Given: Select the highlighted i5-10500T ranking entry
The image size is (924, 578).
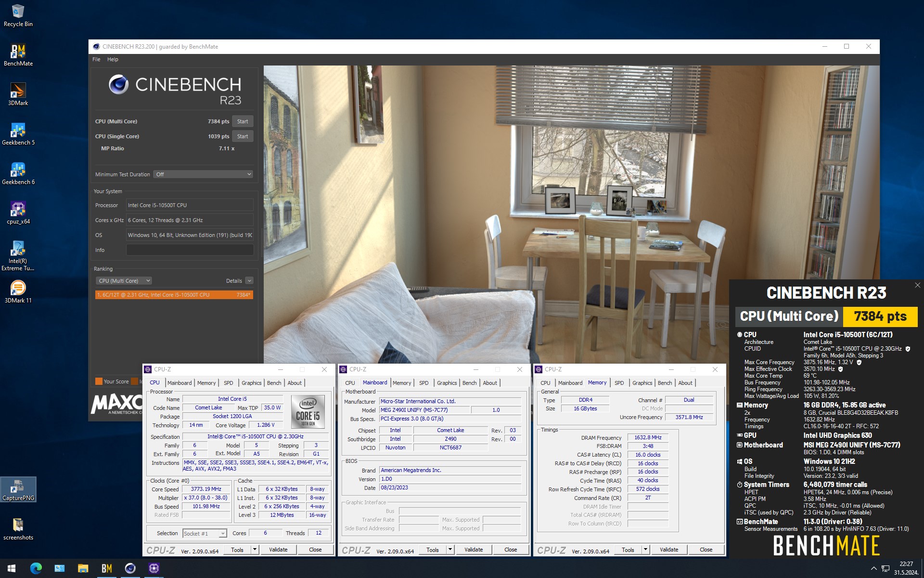Looking at the screenshot, I should point(174,295).
